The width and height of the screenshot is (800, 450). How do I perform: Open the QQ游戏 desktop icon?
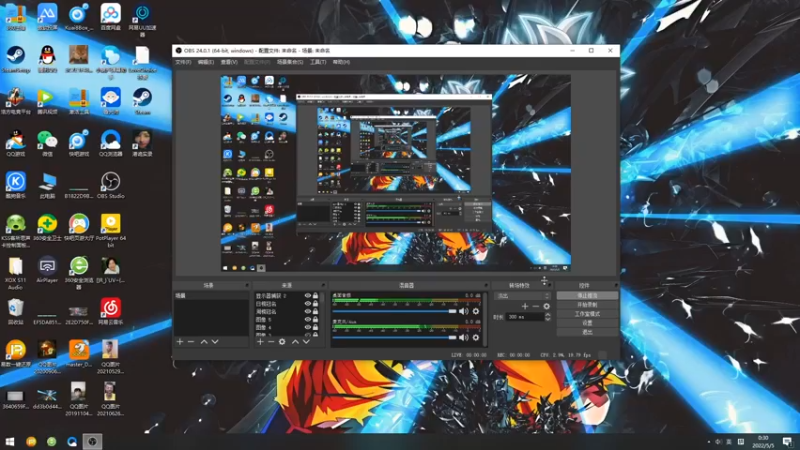click(x=16, y=143)
